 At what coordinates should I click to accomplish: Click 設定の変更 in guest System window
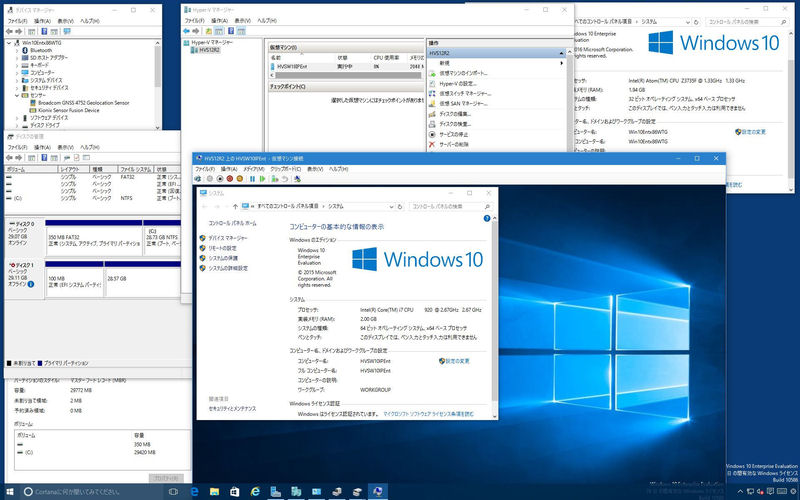(x=457, y=361)
